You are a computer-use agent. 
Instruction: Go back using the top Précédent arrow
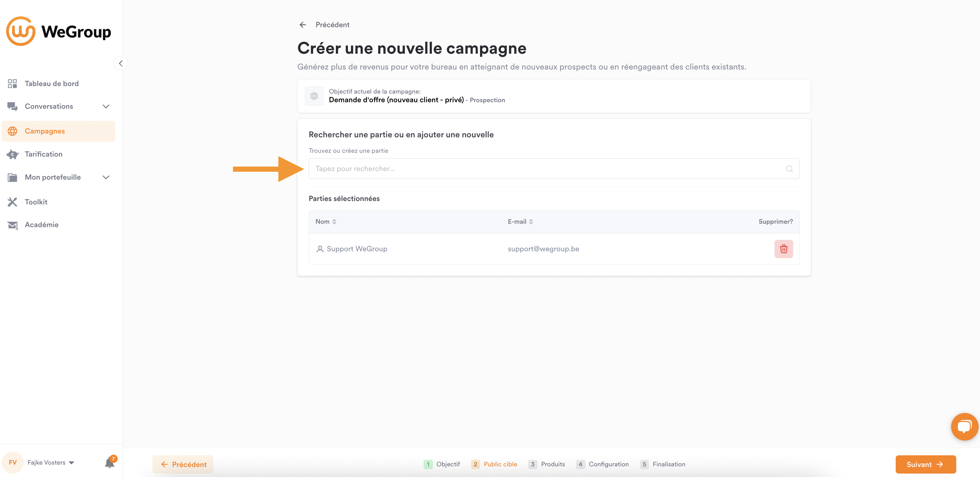point(303,25)
